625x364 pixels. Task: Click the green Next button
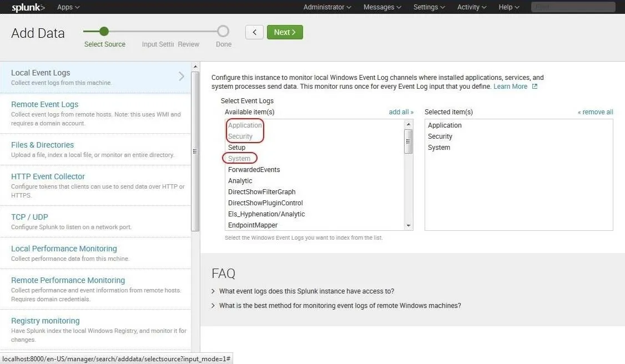285,32
